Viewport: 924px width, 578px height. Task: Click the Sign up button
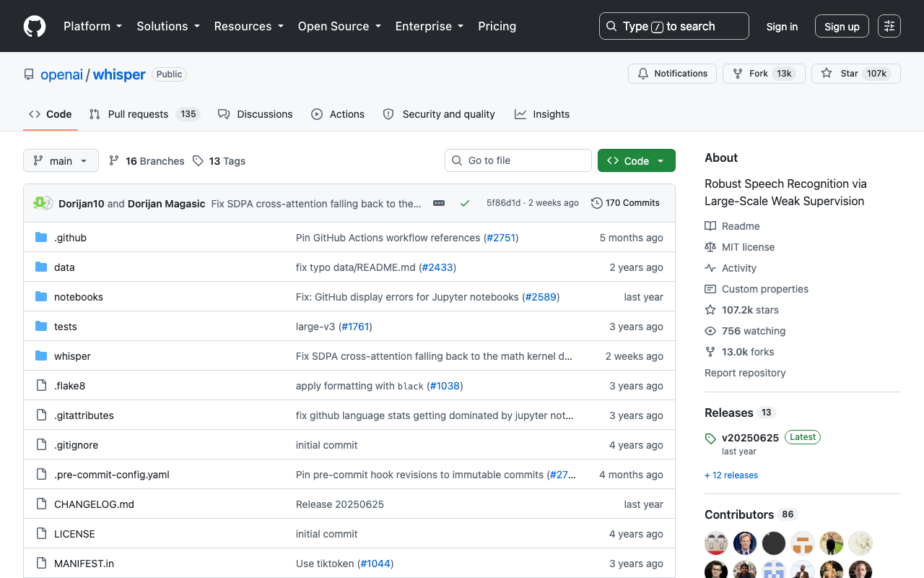click(x=842, y=26)
